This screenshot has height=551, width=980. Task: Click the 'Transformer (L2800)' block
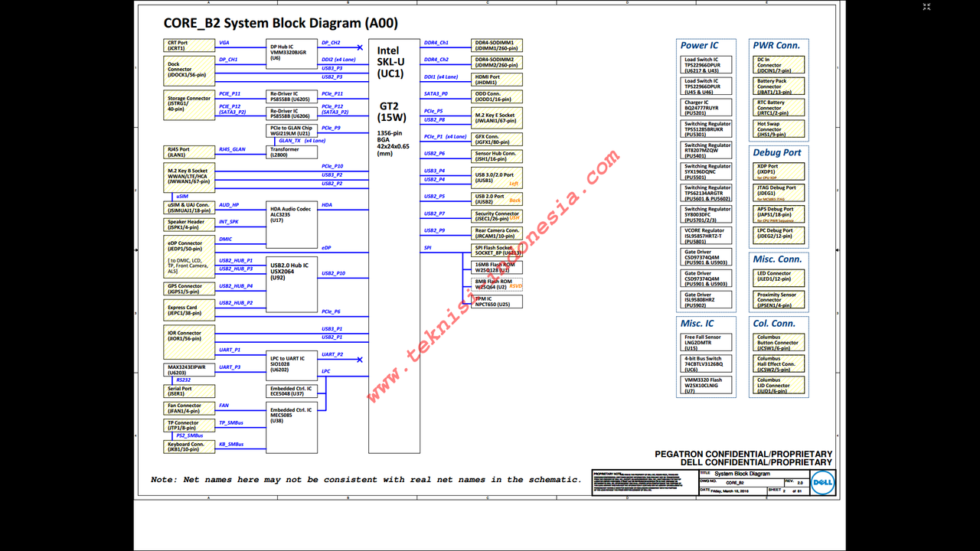pos(292,152)
